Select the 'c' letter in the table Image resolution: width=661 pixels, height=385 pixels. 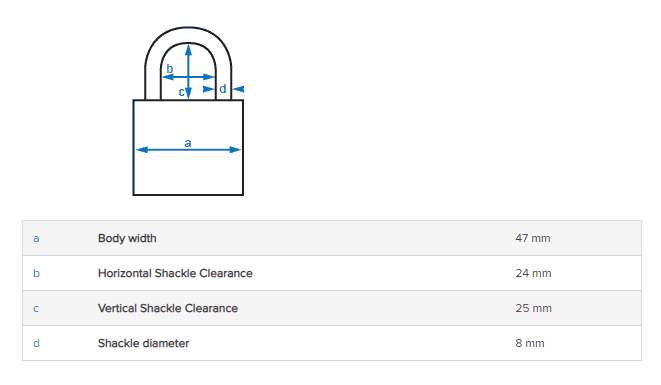[36, 309]
